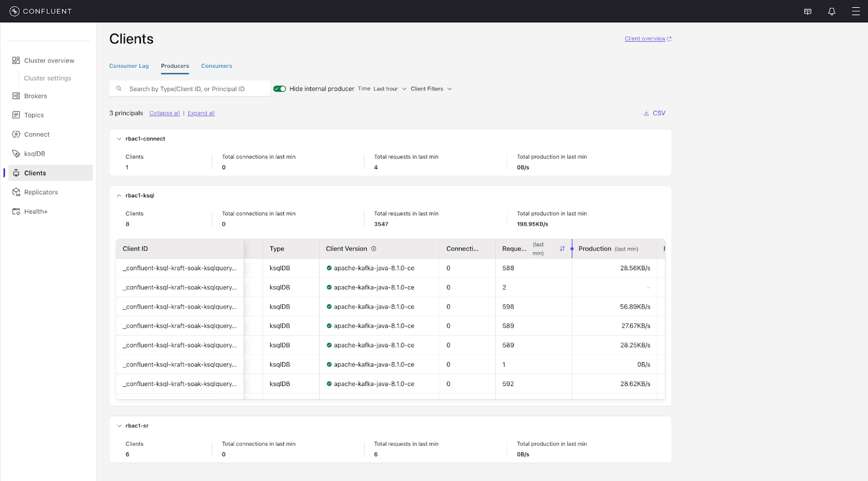Switch to the Consumers tab

(x=216, y=66)
